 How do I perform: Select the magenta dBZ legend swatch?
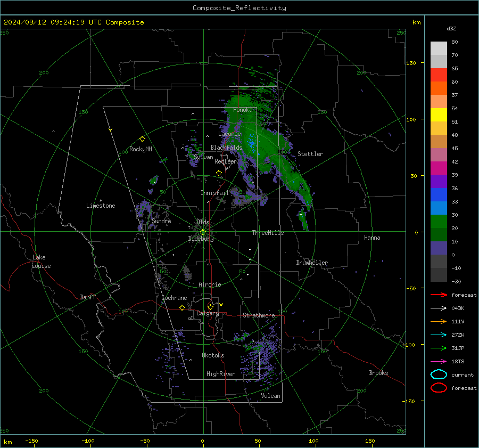[439, 168]
